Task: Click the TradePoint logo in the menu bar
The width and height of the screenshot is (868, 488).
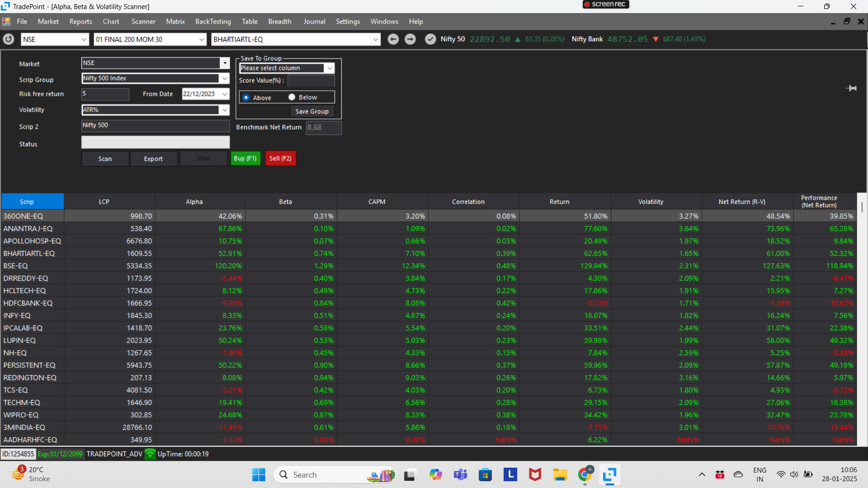Action: (6, 21)
